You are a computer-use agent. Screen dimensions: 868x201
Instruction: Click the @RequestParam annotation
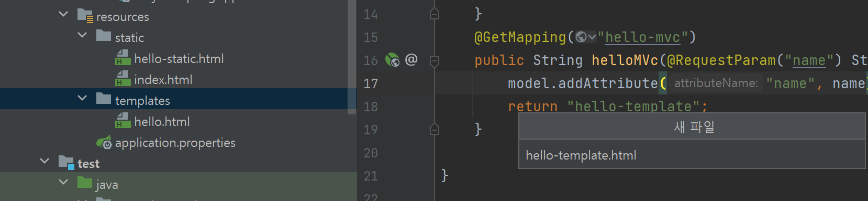click(721, 60)
